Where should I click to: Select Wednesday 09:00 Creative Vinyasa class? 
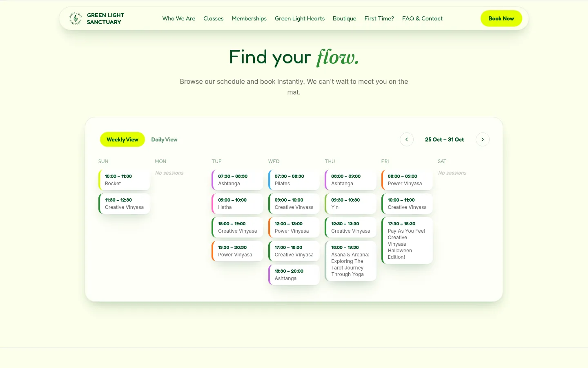coord(294,204)
